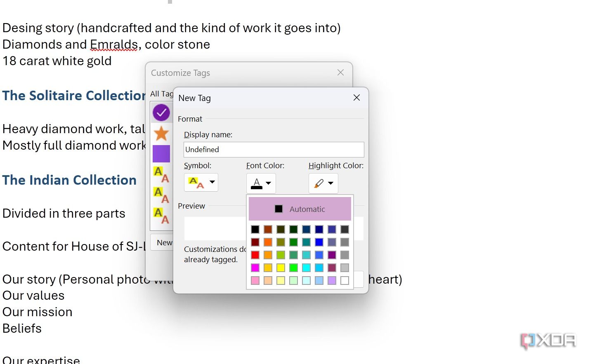Click 'Divided in three parts' text
The image size is (590, 364).
(64, 214)
